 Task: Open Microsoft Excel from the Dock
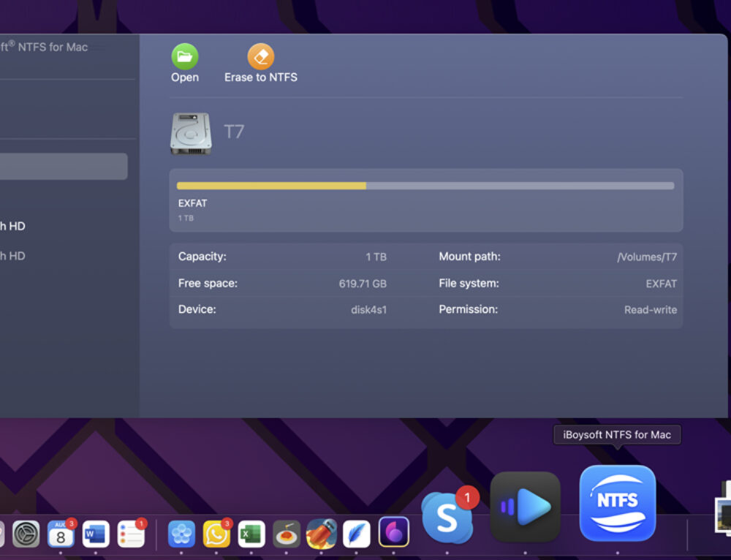(x=251, y=534)
